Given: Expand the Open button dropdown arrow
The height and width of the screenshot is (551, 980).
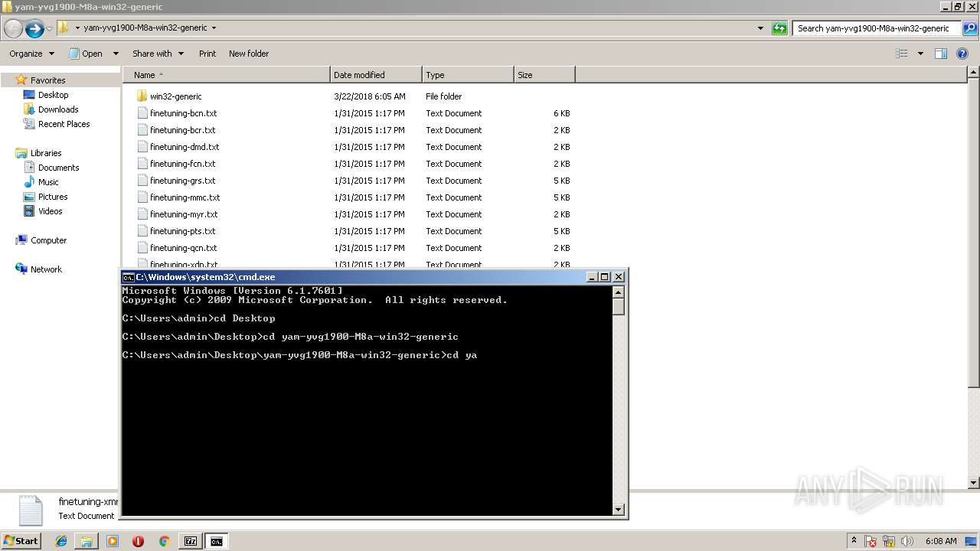Looking at the screenshot, I should [116, 54].
